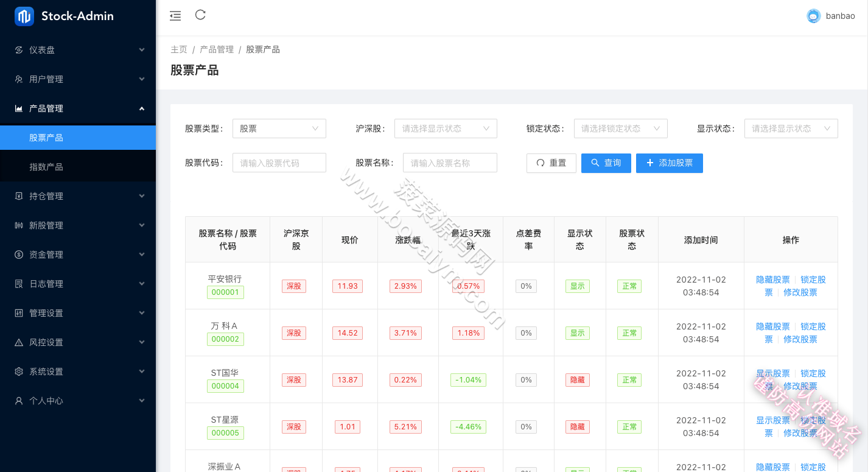Click stock code 000002
The height and width of the screenshot is (472, 868).
(225, 339)
